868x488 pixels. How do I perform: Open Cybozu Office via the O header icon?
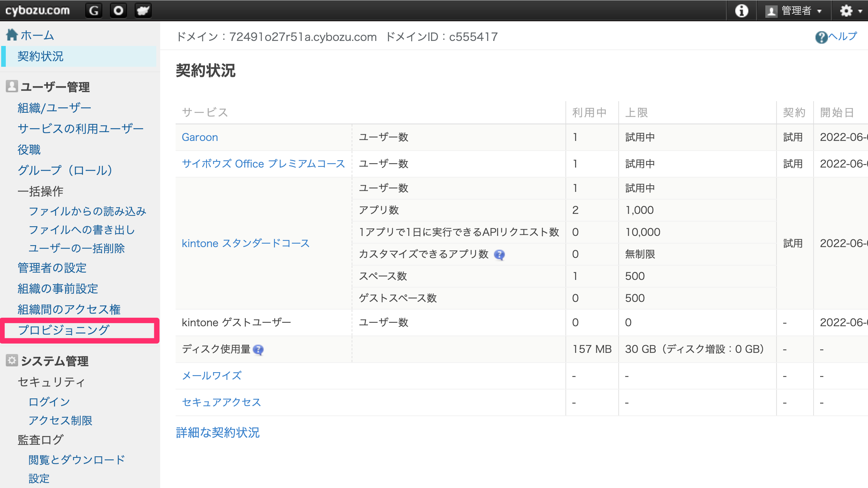(x=118, y=10)
